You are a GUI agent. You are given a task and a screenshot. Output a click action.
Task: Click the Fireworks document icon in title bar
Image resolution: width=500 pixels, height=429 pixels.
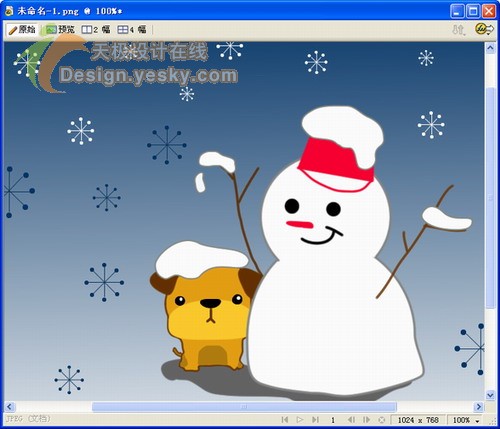[9, 11]
